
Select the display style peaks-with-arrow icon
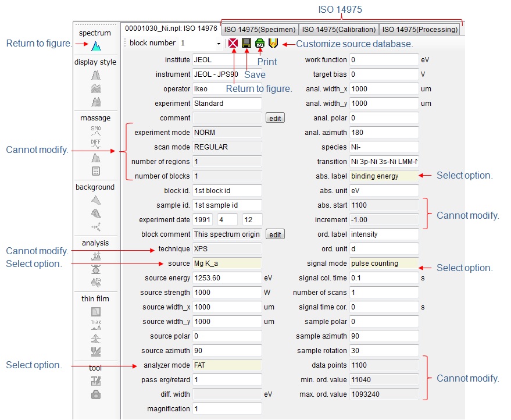click(96, 102)
